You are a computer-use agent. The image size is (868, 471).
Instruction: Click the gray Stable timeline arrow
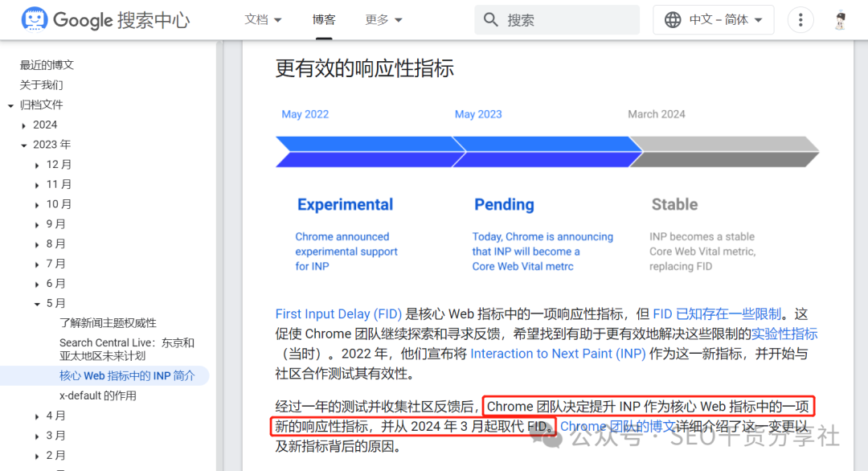click(x=724, y=152)
